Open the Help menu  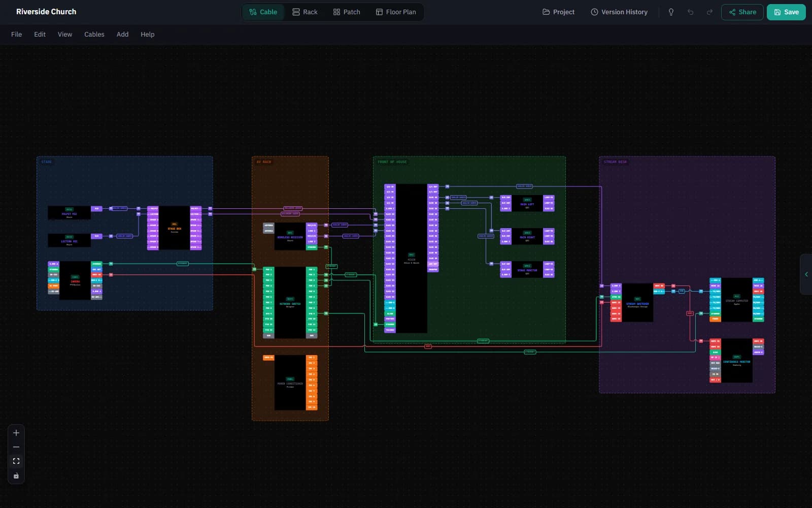(147, 35)
